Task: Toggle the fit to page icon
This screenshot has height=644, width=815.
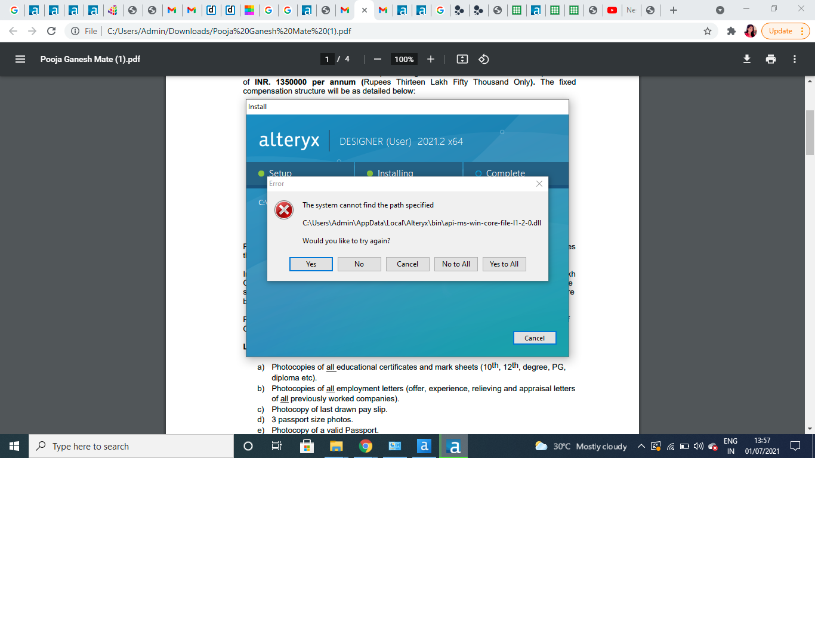Action: click(462, 59)
